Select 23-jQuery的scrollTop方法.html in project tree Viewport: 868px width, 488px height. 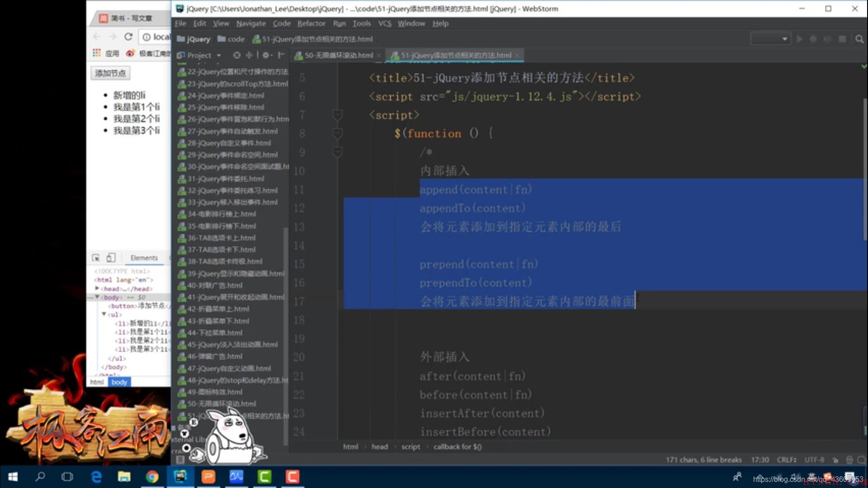(x=233, y=84)
